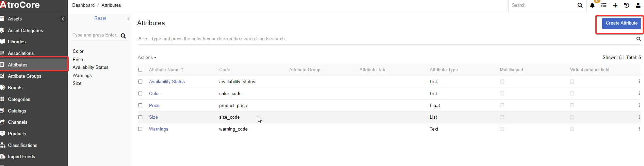Click the attribute list search icon
Screen dimensions: 644x166
639,39
